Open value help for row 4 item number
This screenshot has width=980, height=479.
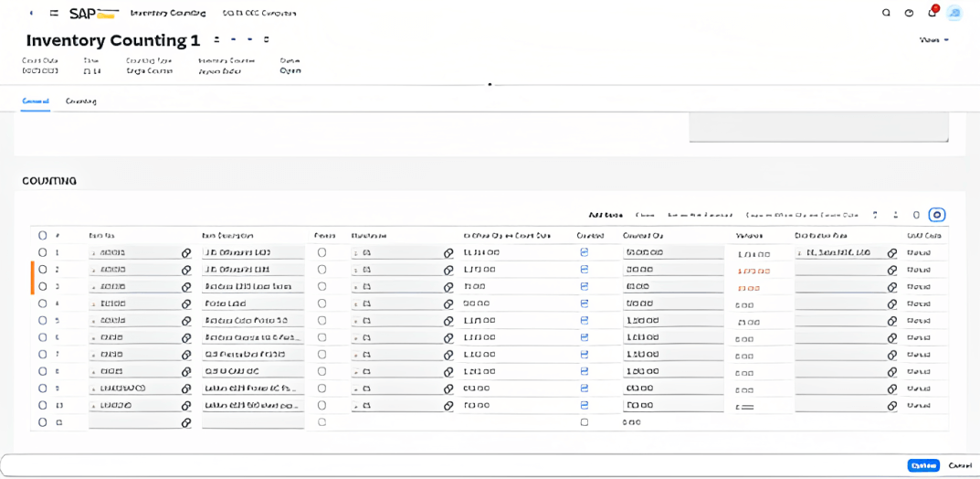[185, 303]
